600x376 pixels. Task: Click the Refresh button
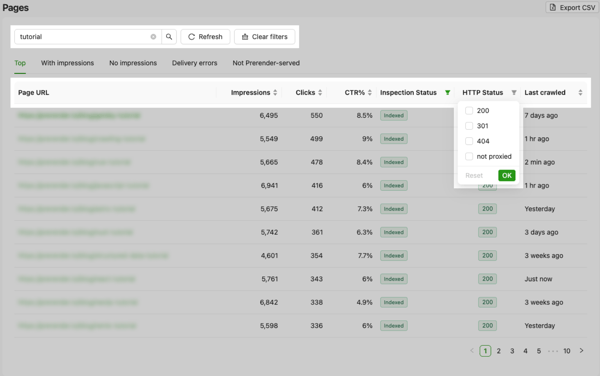(205, 37)
